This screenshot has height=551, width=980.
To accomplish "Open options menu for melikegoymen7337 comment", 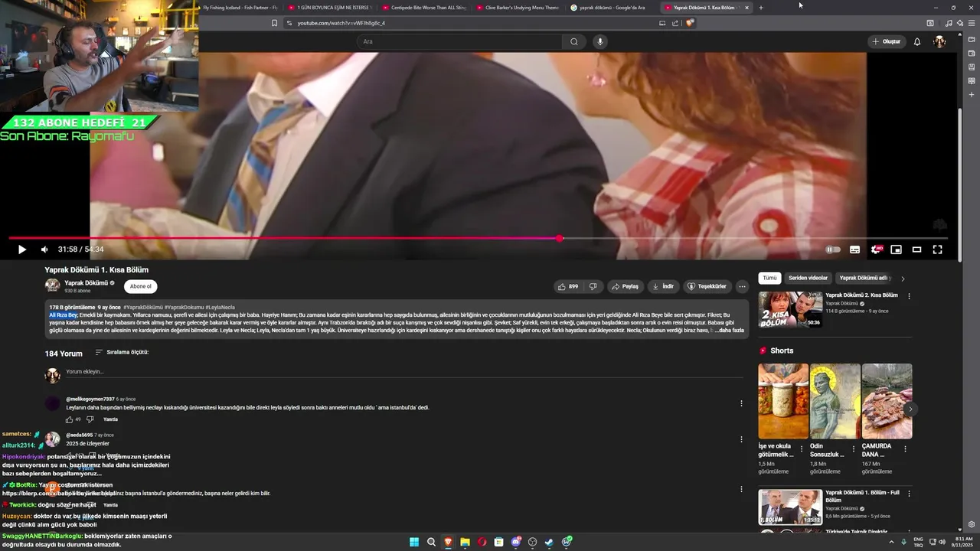I will coord(741,403).
